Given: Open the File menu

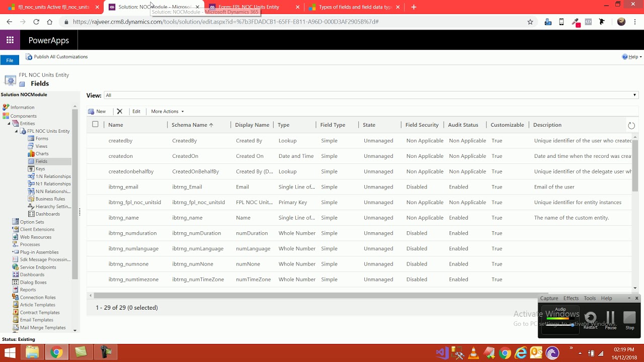Looking at the screenshot, I should pos(10,60).
